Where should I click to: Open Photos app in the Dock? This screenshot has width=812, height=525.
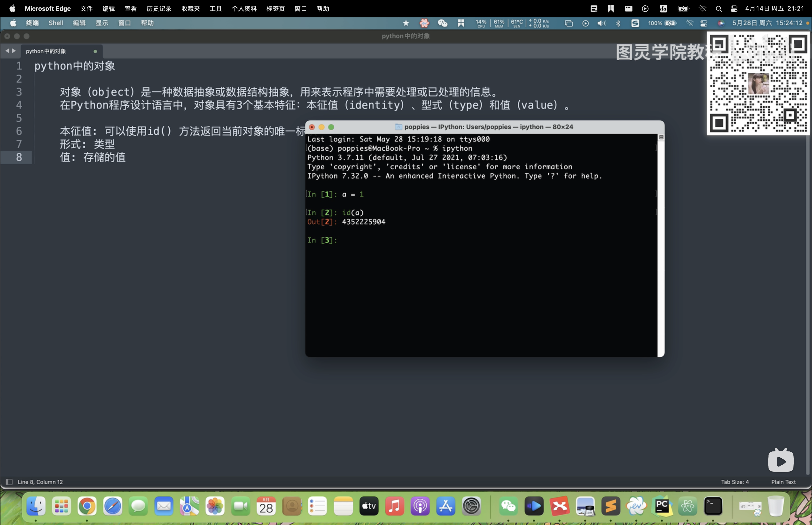[x=215, y=506]
